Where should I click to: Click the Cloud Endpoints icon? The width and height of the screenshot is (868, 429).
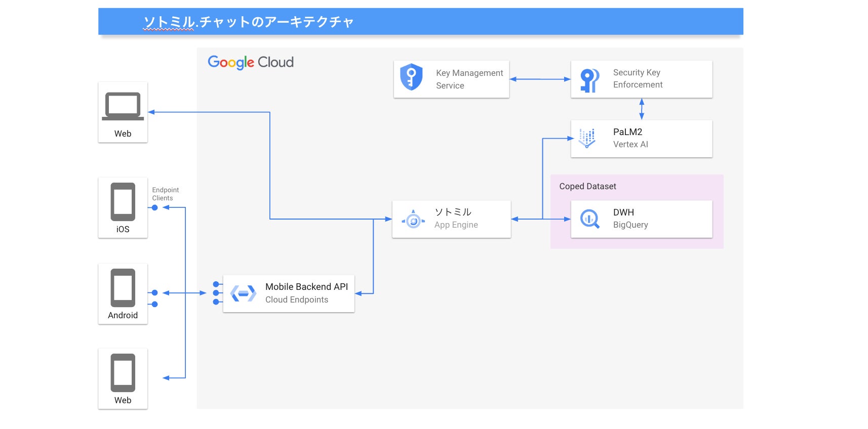coord(243,293)
